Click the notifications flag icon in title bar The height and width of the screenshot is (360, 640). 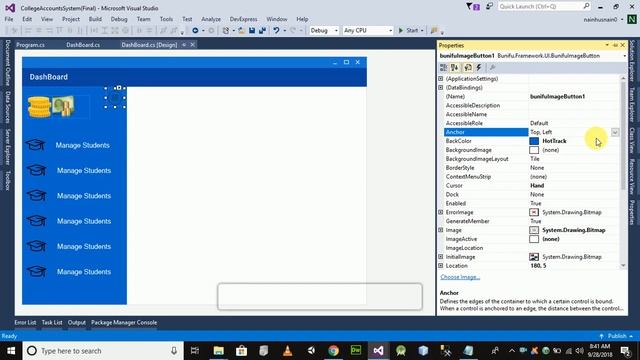tap(473, 7)
